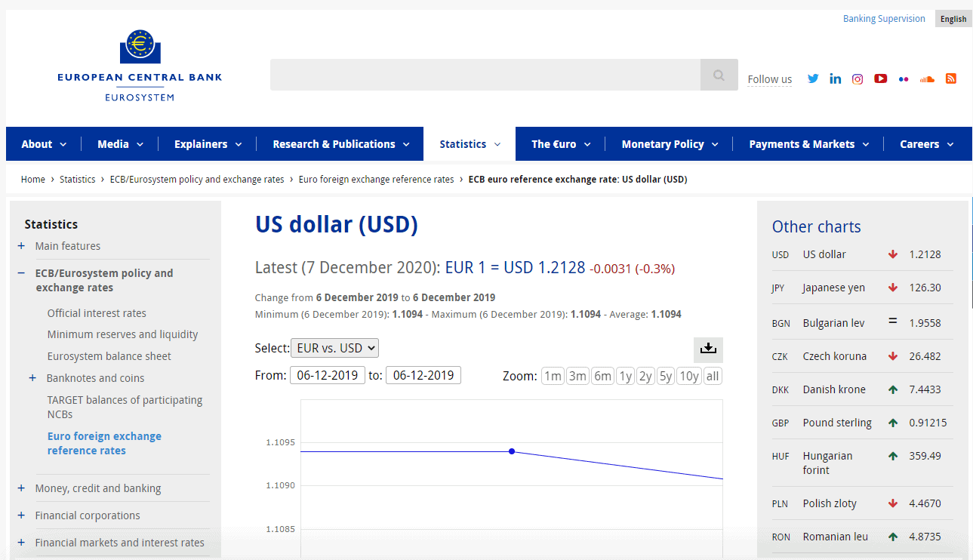This screenshot has height=560, width=973.
Task: Set chart zoom to 1m
Action: point(553,376)
